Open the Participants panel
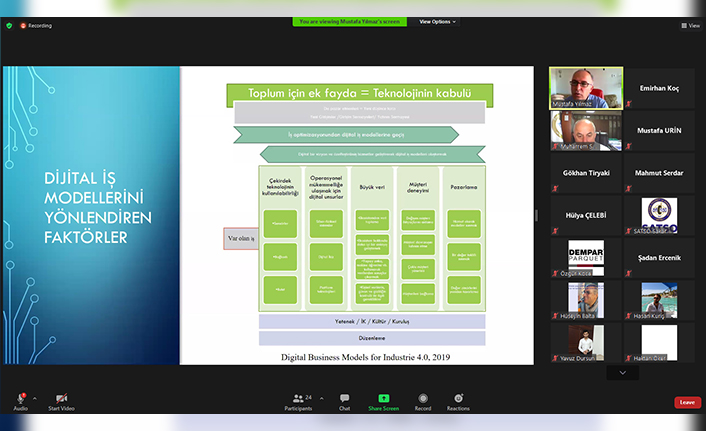706x431 pixels. pos(298,402)
